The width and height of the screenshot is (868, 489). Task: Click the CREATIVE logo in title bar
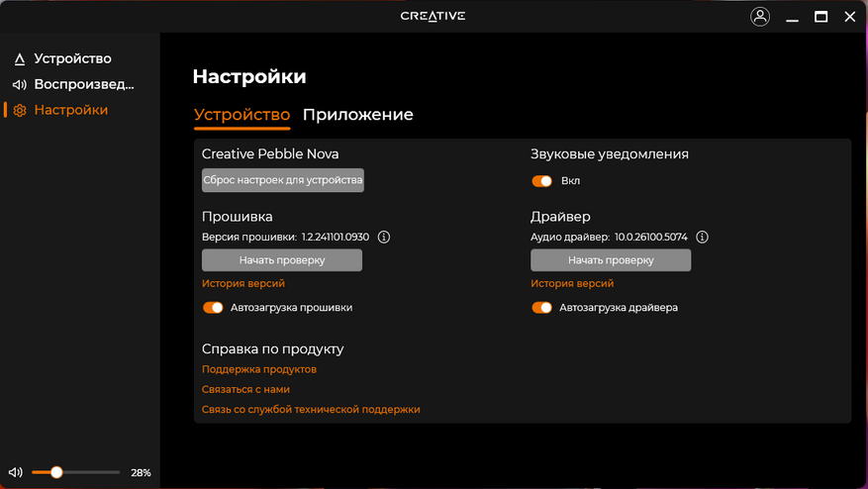click(433, 16)
